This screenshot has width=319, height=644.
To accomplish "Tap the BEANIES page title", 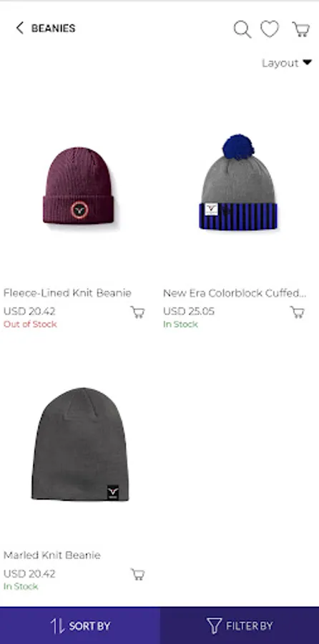I will [54, 29].
